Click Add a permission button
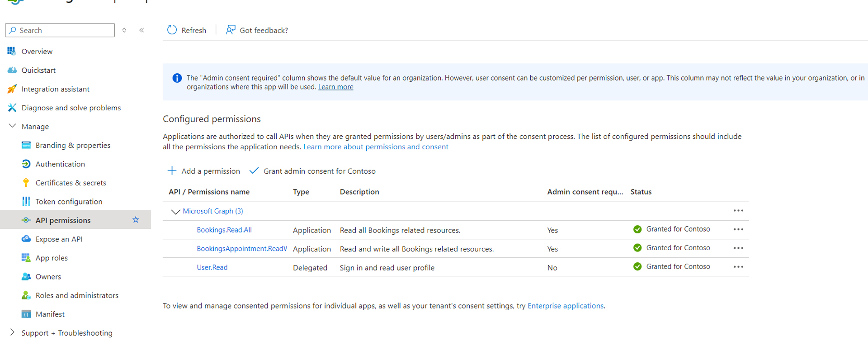 (x=204, y=171)
